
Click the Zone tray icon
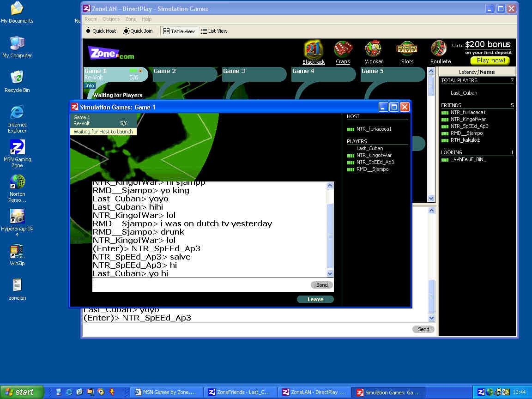coord(481,392)
